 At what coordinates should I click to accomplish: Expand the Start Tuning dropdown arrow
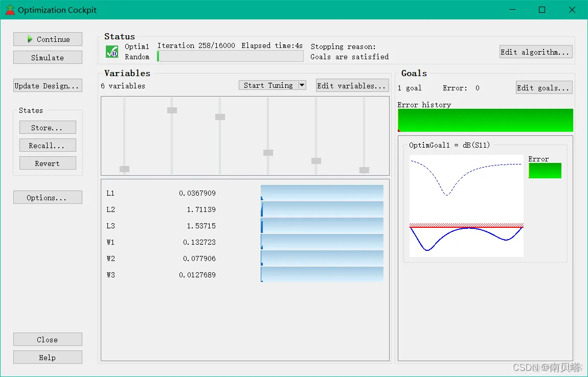[x=302, y=85]
